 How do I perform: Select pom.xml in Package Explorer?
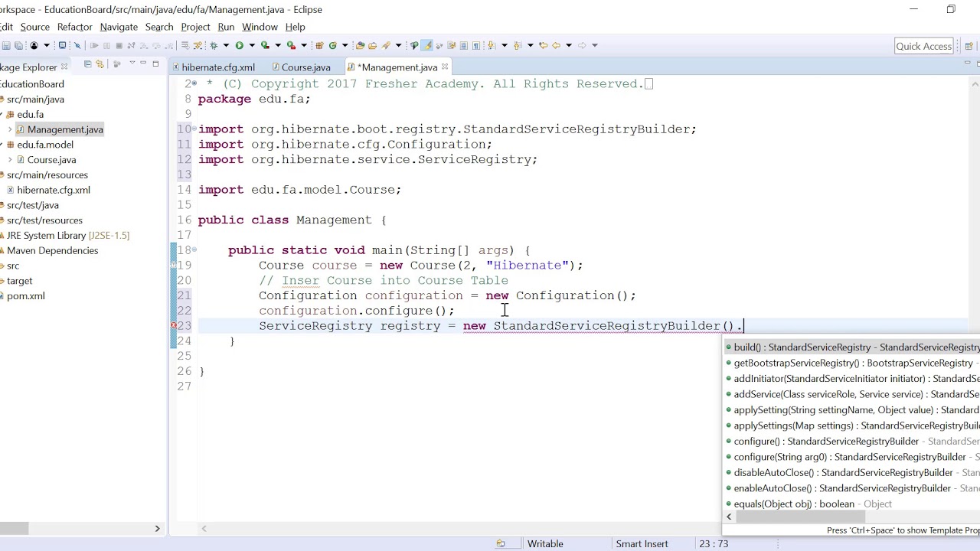[x=25, y=296]
